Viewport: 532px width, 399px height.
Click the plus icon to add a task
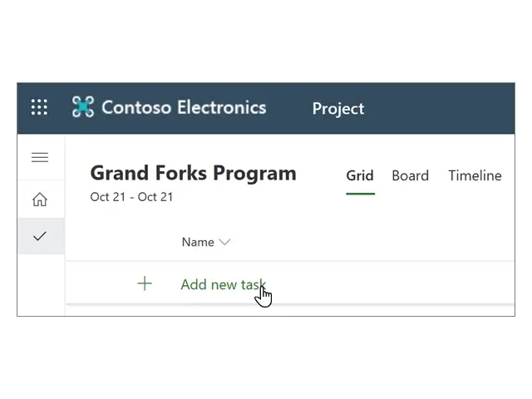click(x=145, y=284)
